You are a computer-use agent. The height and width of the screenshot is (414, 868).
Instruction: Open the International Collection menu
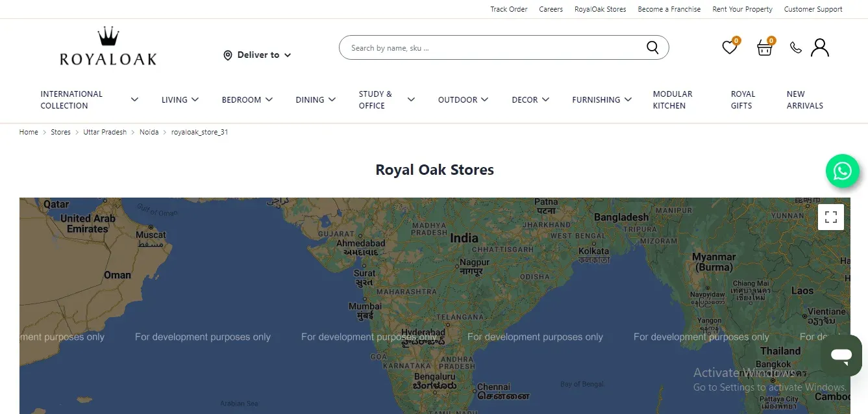71,99
